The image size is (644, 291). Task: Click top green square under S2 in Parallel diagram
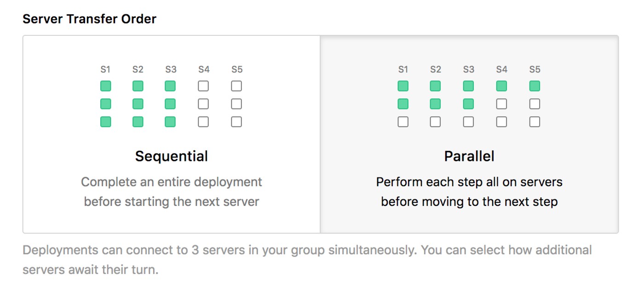(435, 86)
